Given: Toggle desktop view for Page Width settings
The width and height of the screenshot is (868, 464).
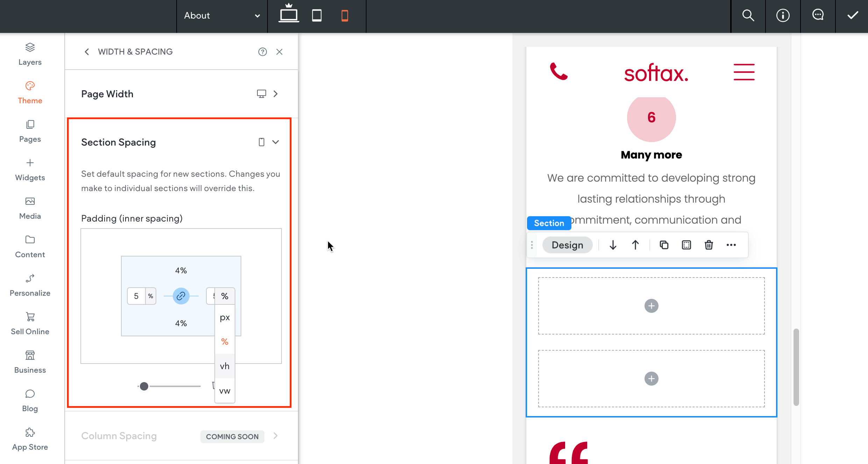Looking at the screenshot, I should click(262, 93).
